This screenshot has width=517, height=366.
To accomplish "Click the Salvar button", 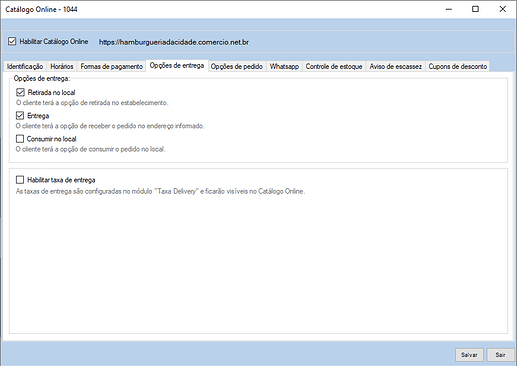I will point(469,355).
